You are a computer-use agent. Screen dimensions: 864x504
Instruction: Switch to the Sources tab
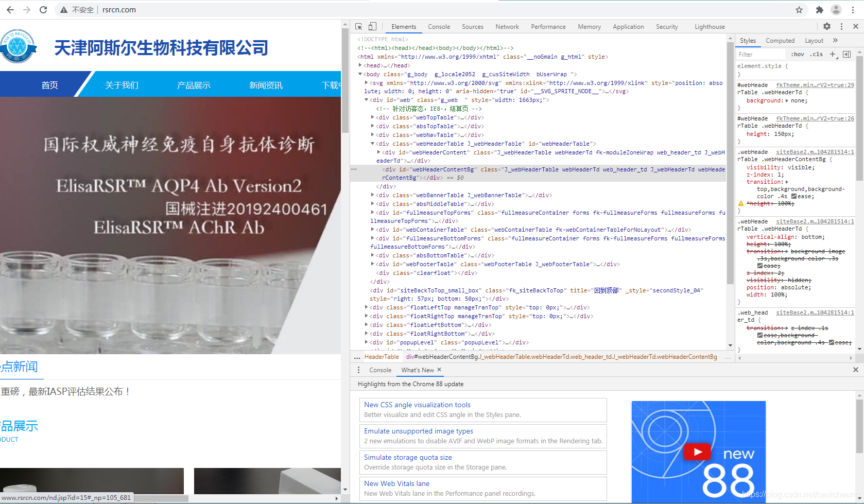point(473,27)
